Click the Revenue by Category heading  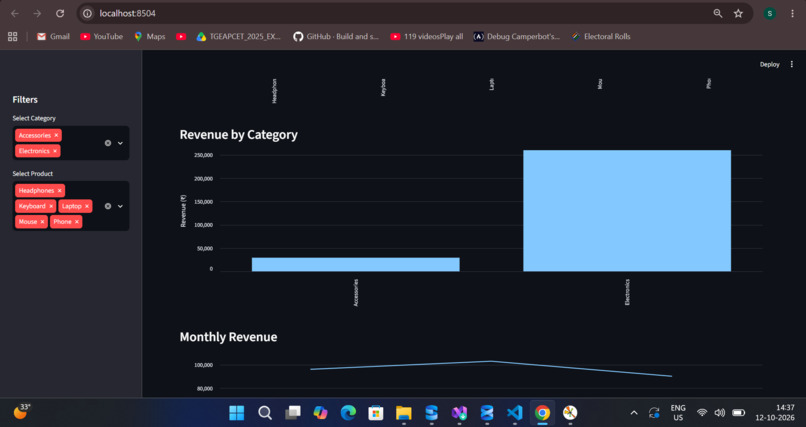pos(239,135)
